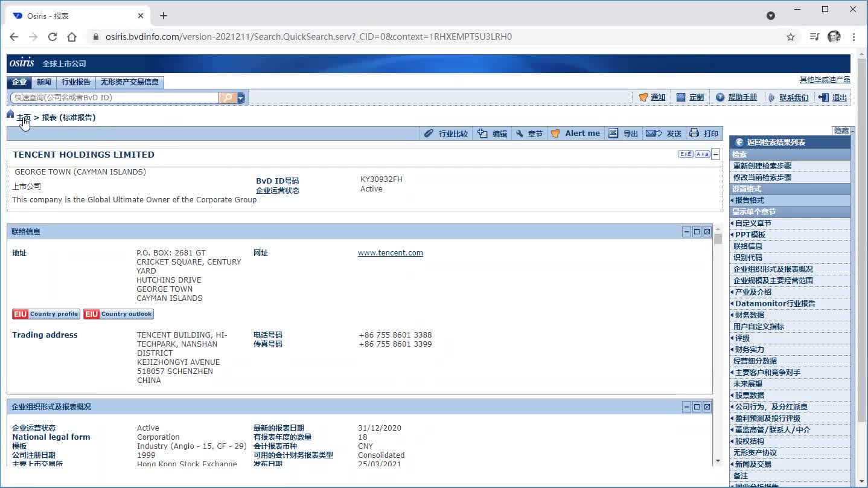Bookmark this page with the star icon

tap(791, 37)
